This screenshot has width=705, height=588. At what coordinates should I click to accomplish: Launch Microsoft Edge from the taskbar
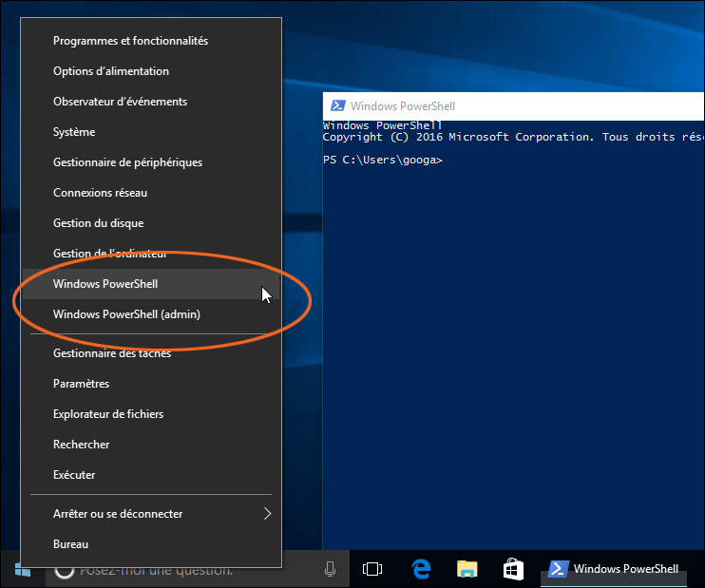(421, 569)
